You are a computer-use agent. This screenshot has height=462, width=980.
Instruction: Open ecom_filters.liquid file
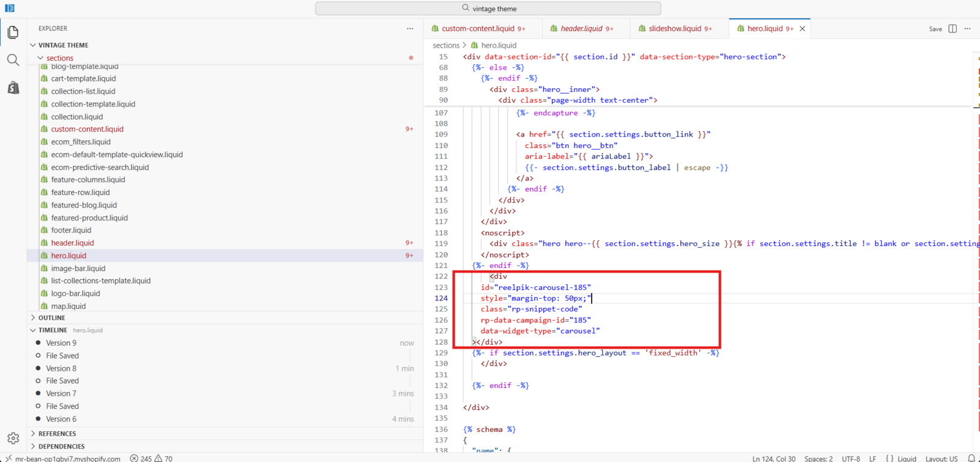(x=81, y=142)
